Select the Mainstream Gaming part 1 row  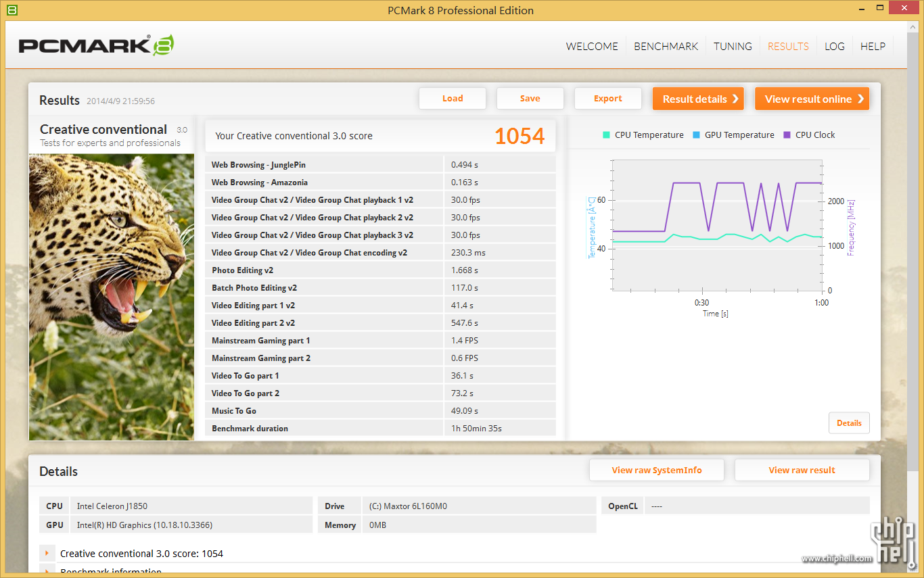pyautogui.click(x=380, y=341)
